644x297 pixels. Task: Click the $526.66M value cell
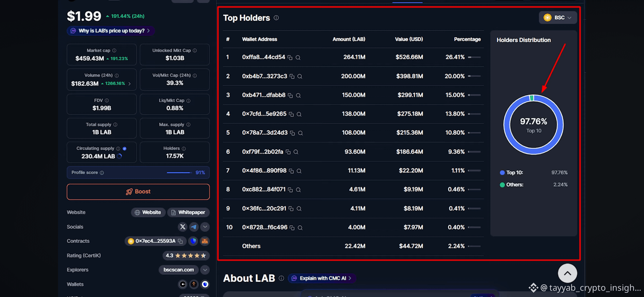(x=409, y=57)
